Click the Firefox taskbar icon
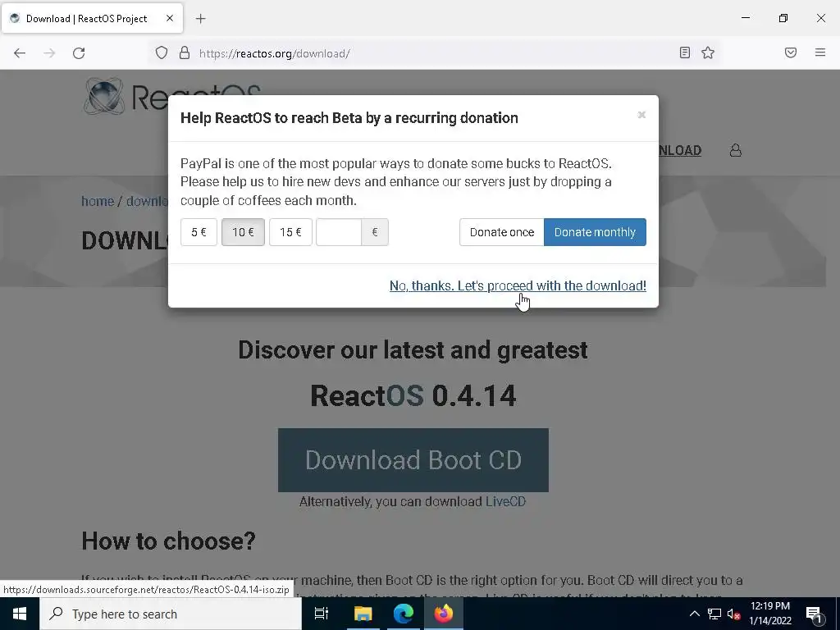The height and width of the screenshot is (630, 840). pyautogui.click(x=444, y=614)
